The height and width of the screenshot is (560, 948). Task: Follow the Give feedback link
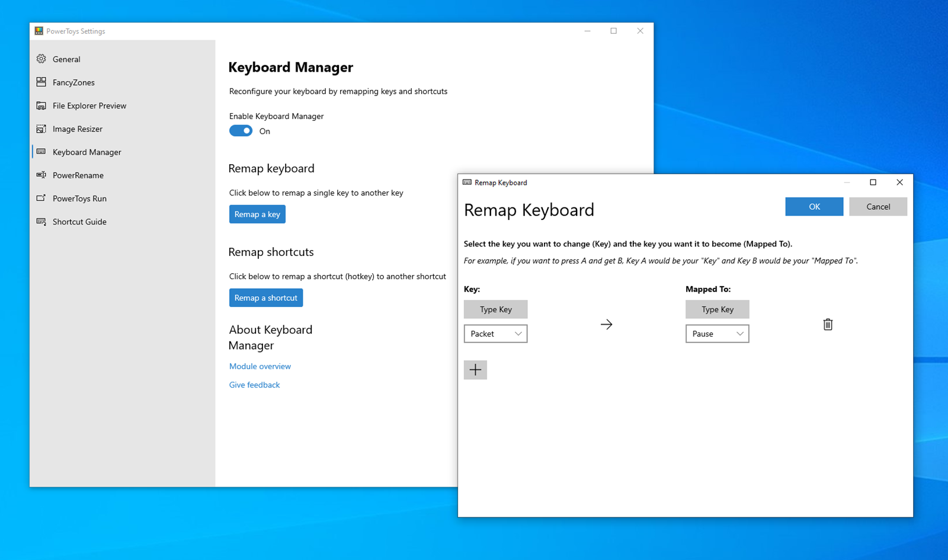[255, 385]
